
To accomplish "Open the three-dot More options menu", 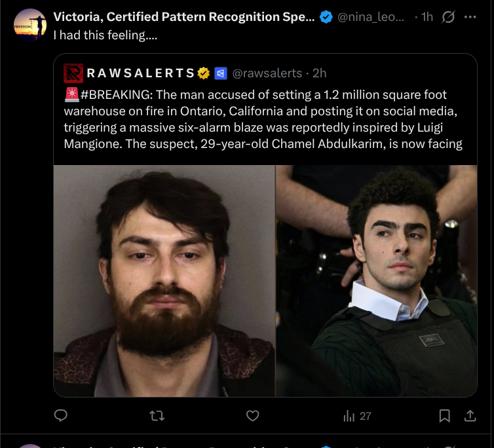I will coord(470,18).
